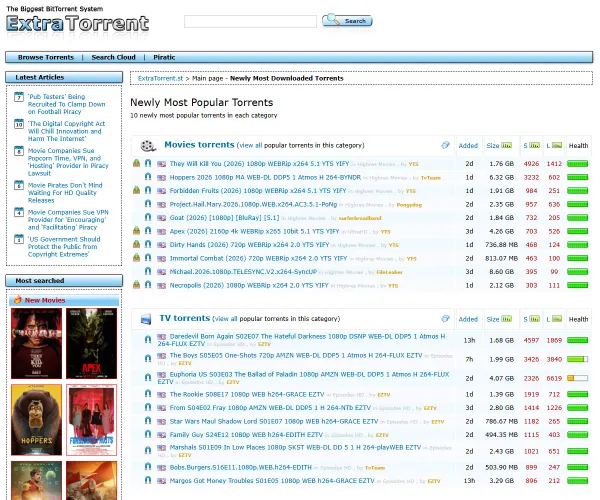The height and width of the screenshot is (500, 600).
Task: Click the '6619' leechers value
Action: coord(554,378)
